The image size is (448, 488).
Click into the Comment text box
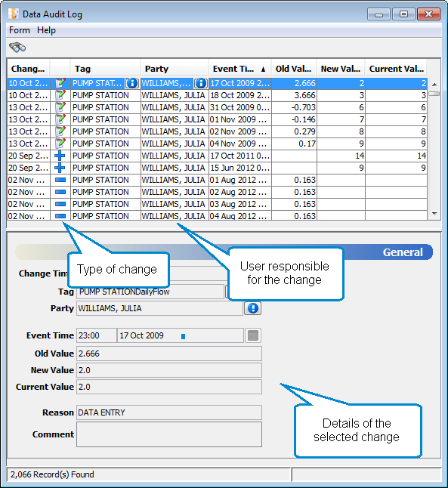coord(169,434)
